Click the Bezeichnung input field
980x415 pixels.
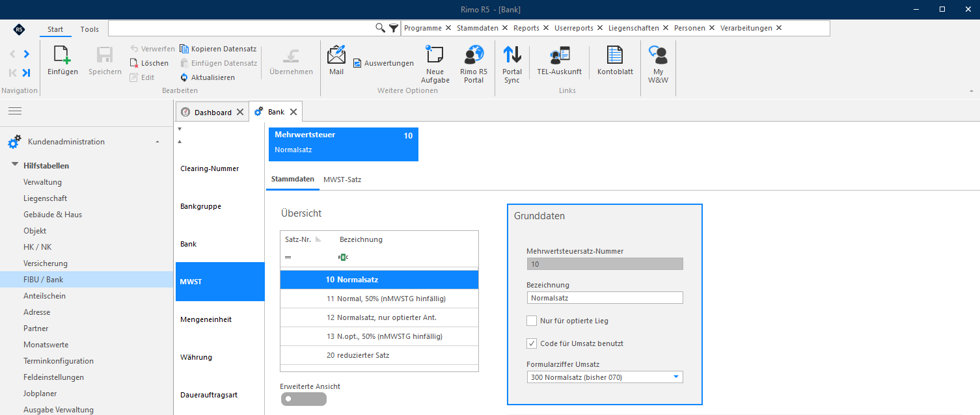point(605,298)
